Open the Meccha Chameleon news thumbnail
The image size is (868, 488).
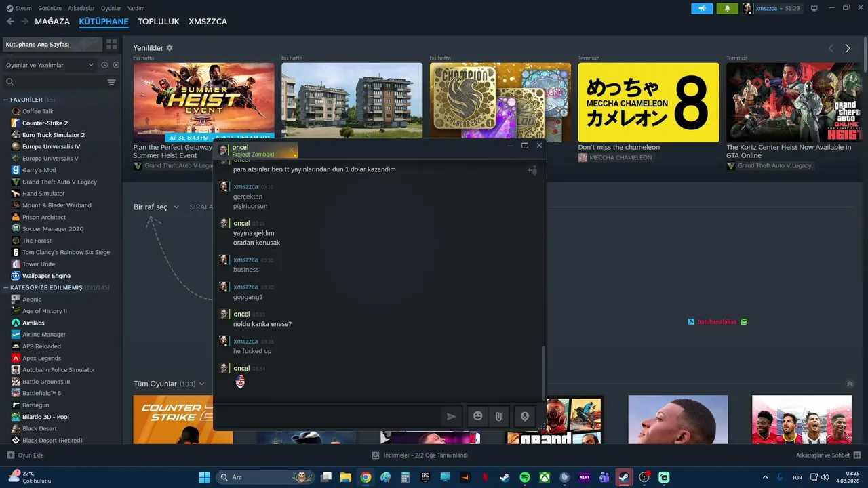pyautogui.click(x=648, y=102)
